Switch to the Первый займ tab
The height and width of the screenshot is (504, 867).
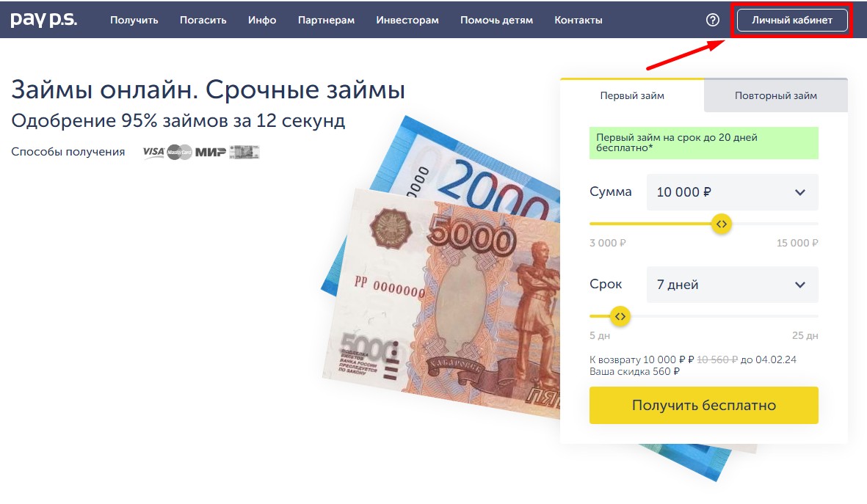632,95
